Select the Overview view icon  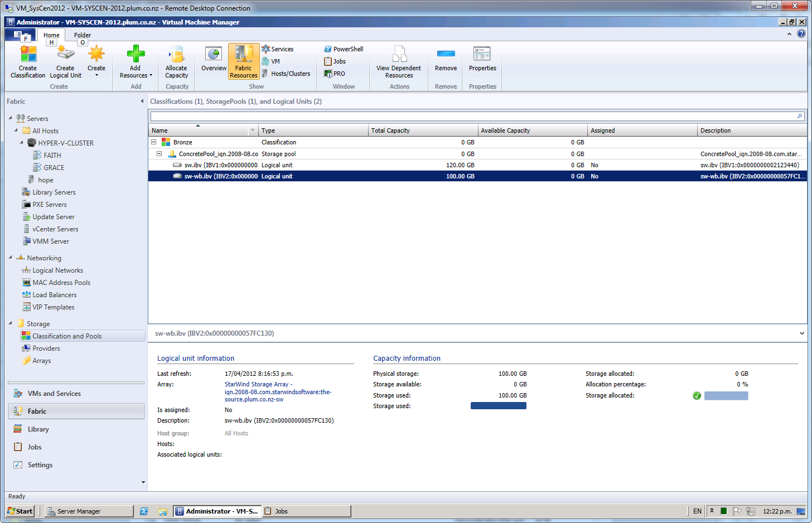pyautogui.click(x=214, y=59)
